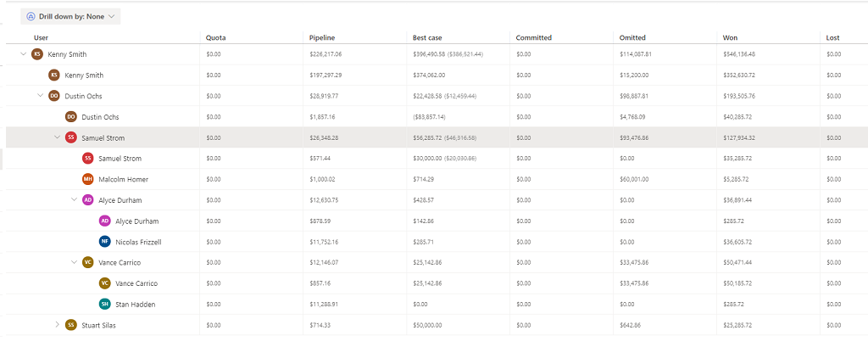Select Malcolm Homer's name in the list
The image size is (868, 347).
point(124,179)
